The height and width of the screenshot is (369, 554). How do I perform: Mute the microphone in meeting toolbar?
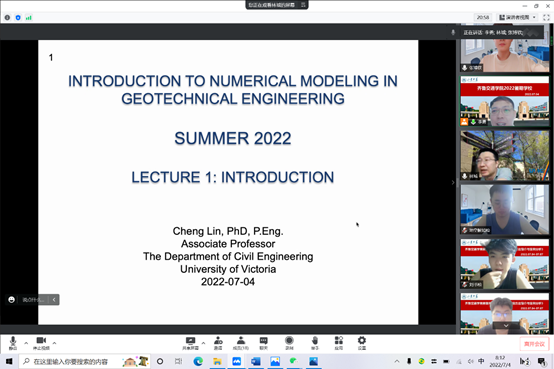pos(13,343)
